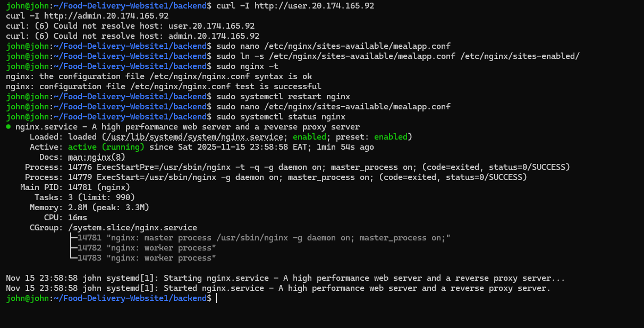Click the green nginx.service status dot
The width and height of the screenshot is (644, 328).
pos(7,126)
